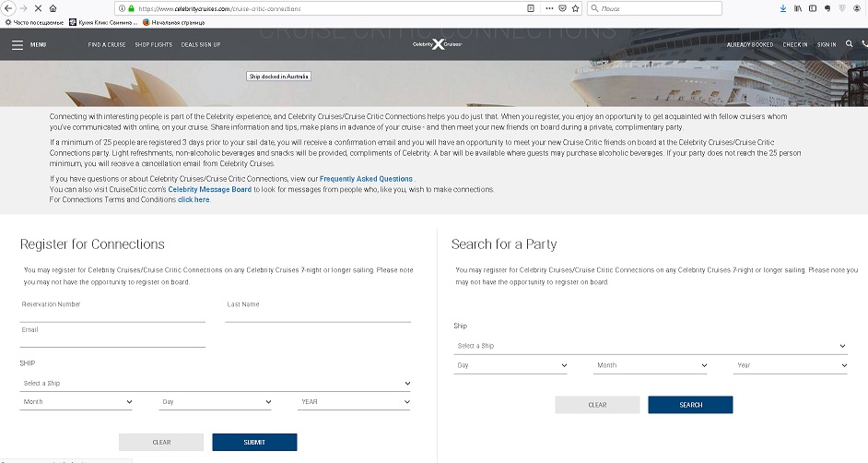Expand register YEAR dropdown
The image size is (868, 463).
click(354, 402)
